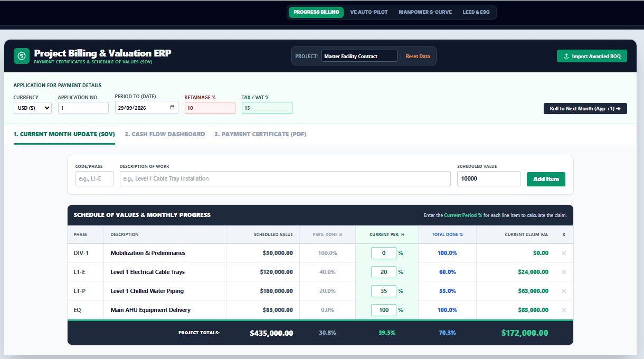Screen dimensions: 644x359
Task: Click the Application No. input field
Action: coord(83,108)
